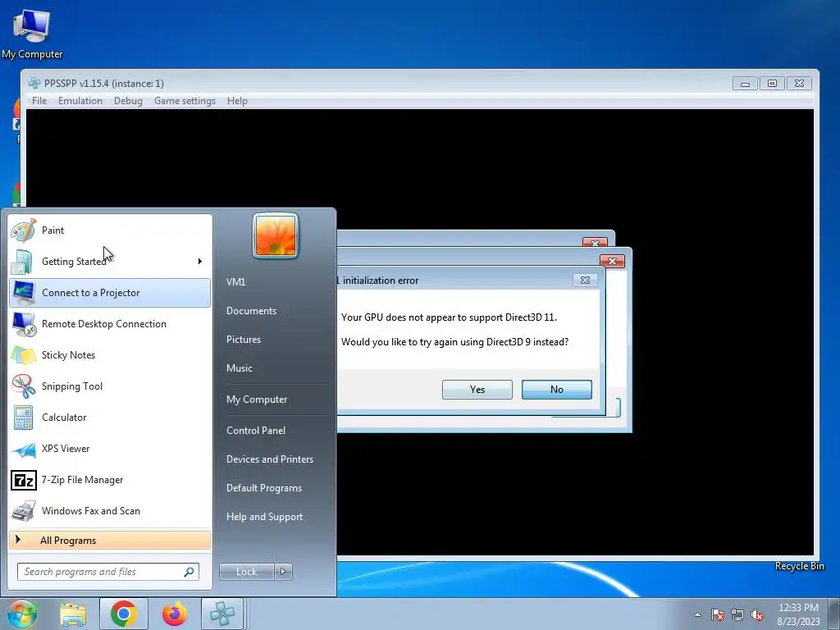This screenshot has width=840, height=630.
Task: Click the Search programs and files field
Action: click(x=107, y=572)
